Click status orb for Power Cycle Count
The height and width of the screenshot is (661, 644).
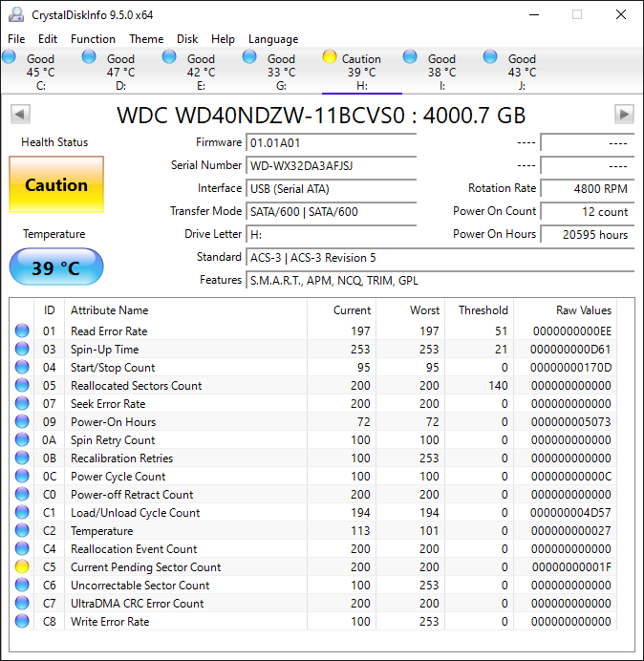pos(22,476)
